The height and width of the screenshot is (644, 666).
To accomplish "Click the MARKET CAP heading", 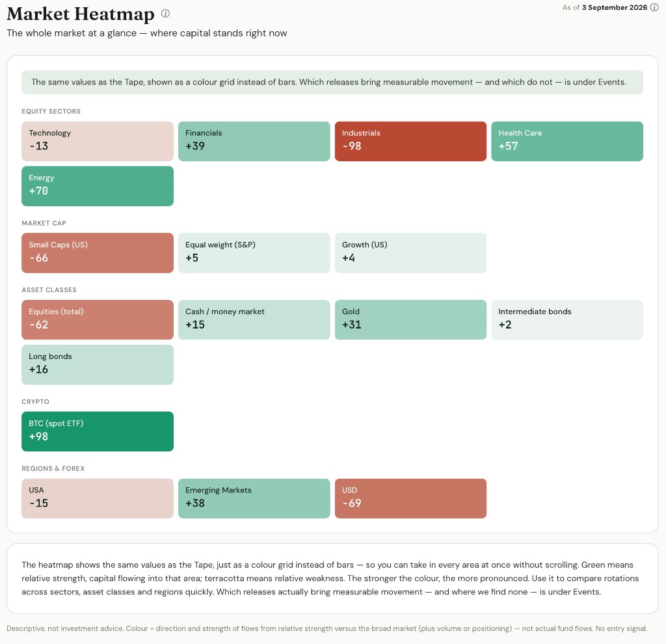I will click(x=44, y=223).
